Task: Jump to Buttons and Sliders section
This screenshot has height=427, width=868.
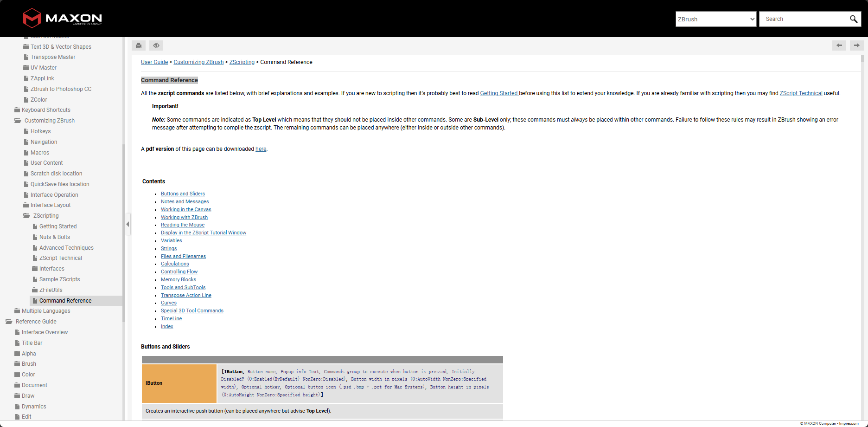Action: point(183,194)
